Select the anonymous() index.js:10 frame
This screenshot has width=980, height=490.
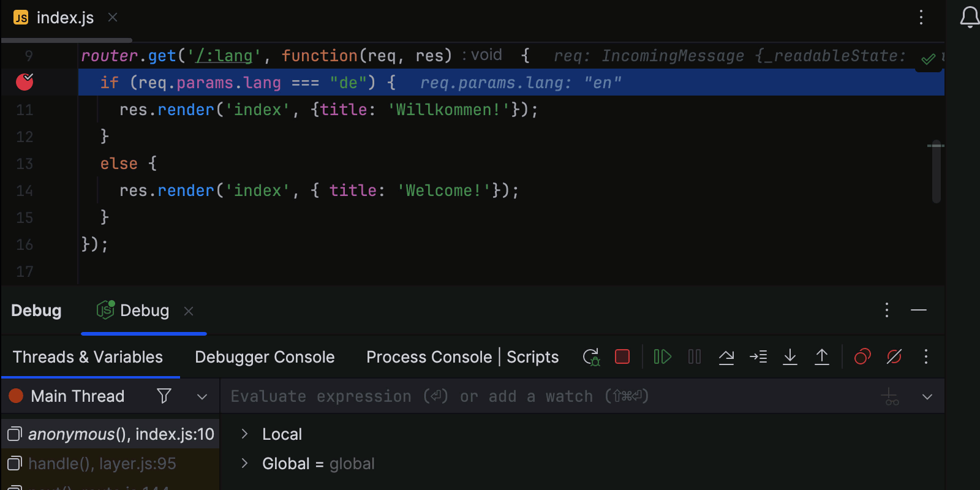coord(110,434)
